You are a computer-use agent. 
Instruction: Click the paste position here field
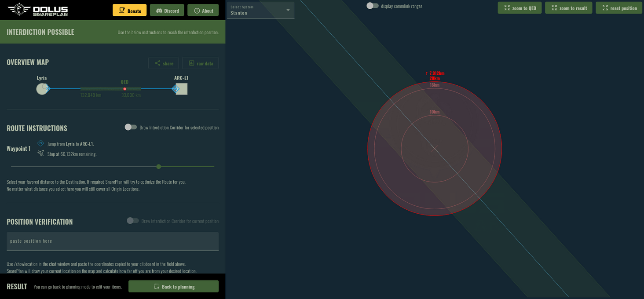[x=113, y=241]
